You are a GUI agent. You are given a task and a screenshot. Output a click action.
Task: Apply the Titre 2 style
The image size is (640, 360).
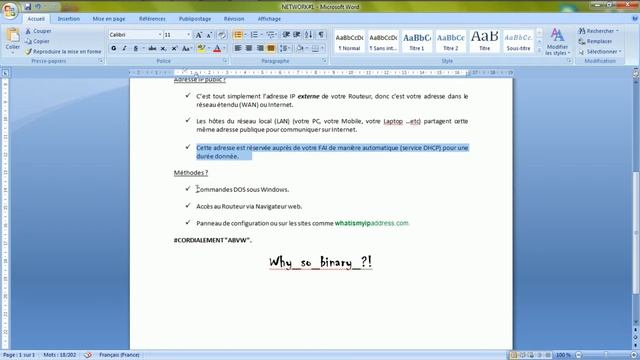click(451, 41)
